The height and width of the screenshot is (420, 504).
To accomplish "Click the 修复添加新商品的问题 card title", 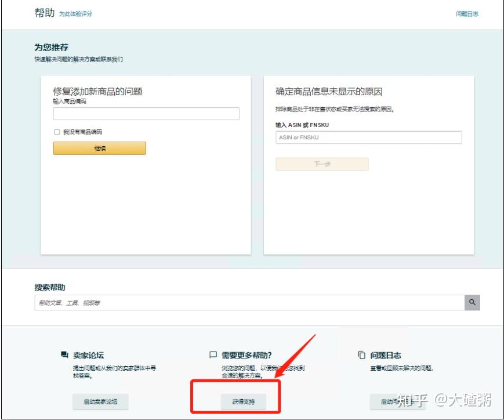I will (x=97, y=92).
